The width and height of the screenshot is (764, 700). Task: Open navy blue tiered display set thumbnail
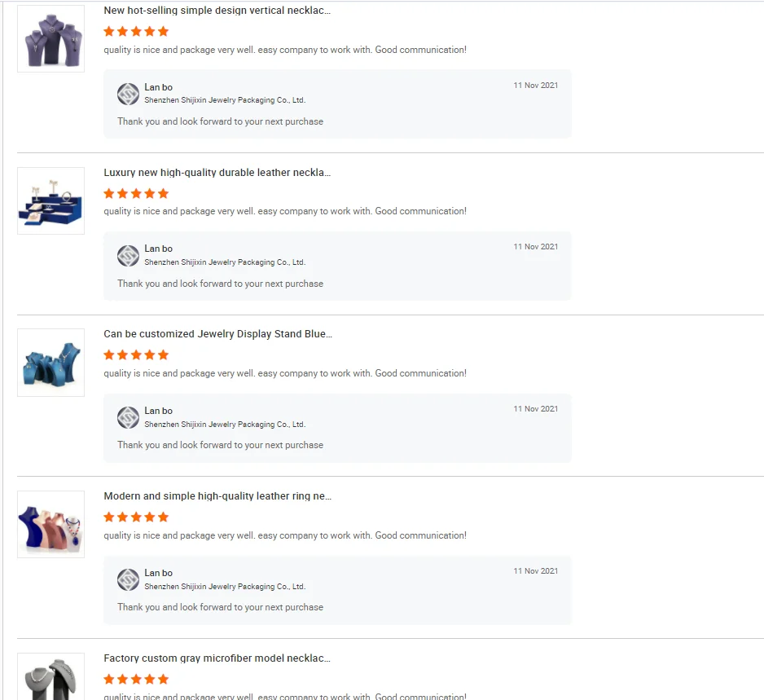click(x=50, y=200)
